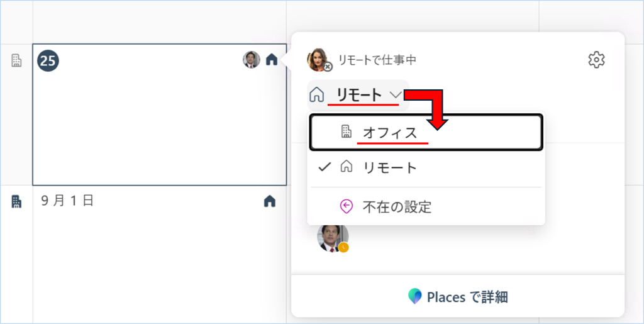The height and width of the screenshot is (324, 644).
Task: Click the building icon in オフィス option
Action: [347, 131]
